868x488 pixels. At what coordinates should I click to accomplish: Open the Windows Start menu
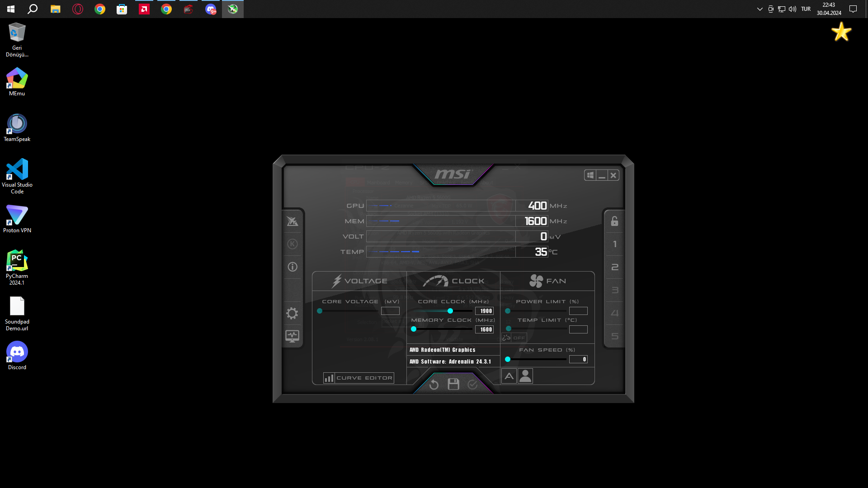(x=11, y=9)
